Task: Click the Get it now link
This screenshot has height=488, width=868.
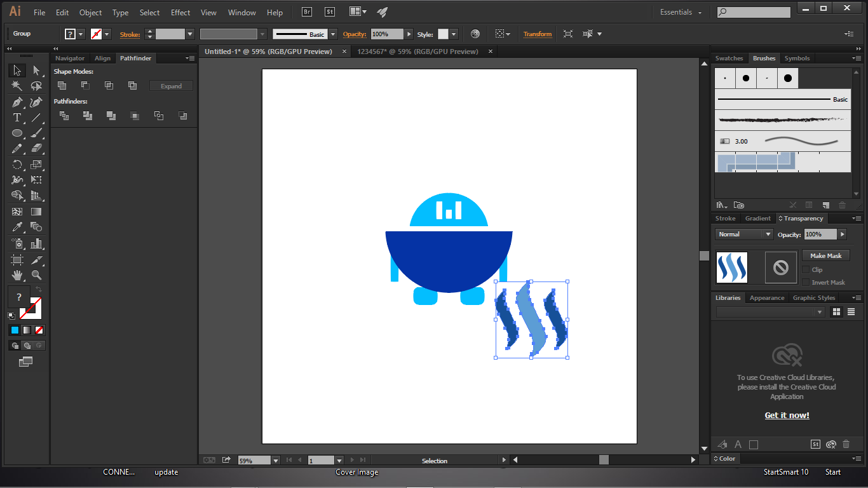Action: point(787,415)
